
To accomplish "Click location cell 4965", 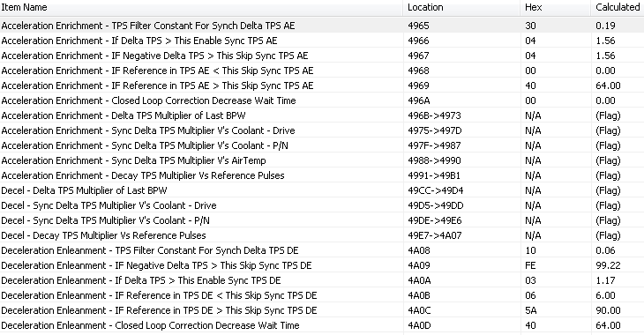I will click(x=418, y=26).
